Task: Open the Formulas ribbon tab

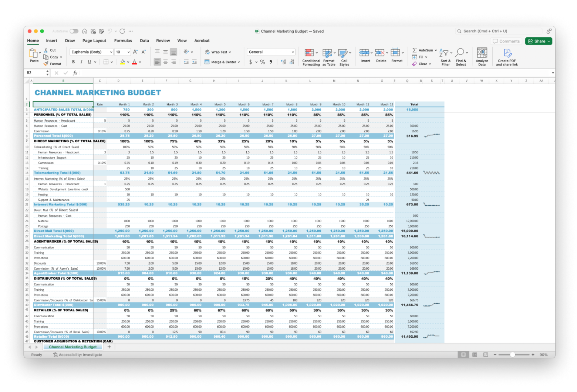Action: (x=123, y=41)
